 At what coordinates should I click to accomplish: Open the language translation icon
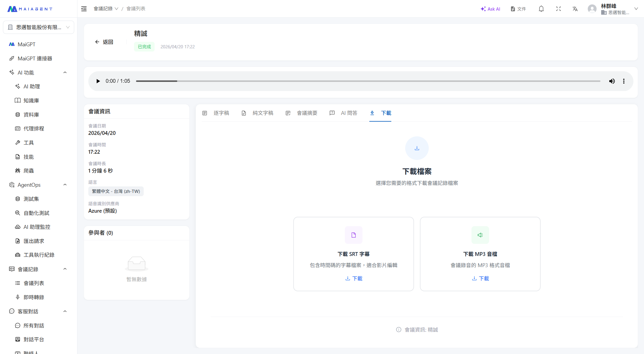point(575,9)
